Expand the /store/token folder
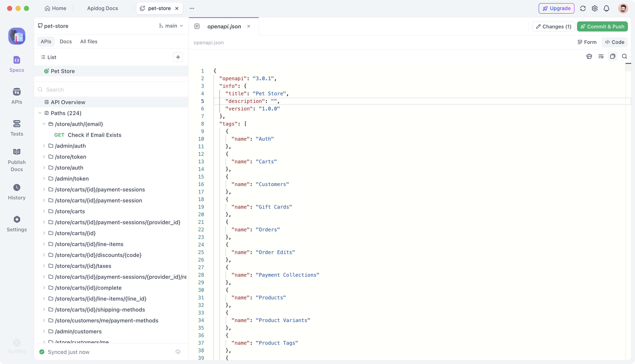Image resolution: width=635 pixels, height=364 pixels. click(x=44, y=157)
